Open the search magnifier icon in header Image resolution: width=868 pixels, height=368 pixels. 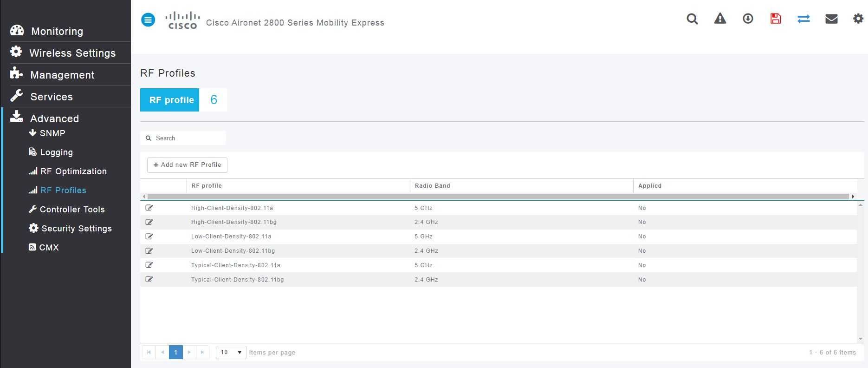coord(692,19)
